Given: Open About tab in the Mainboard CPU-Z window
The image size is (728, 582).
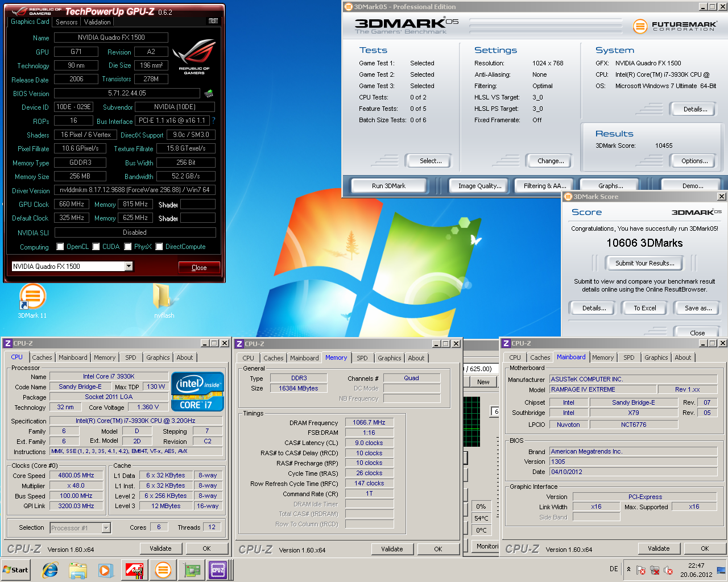Looking at the screenshot, I should coord(683,357).
